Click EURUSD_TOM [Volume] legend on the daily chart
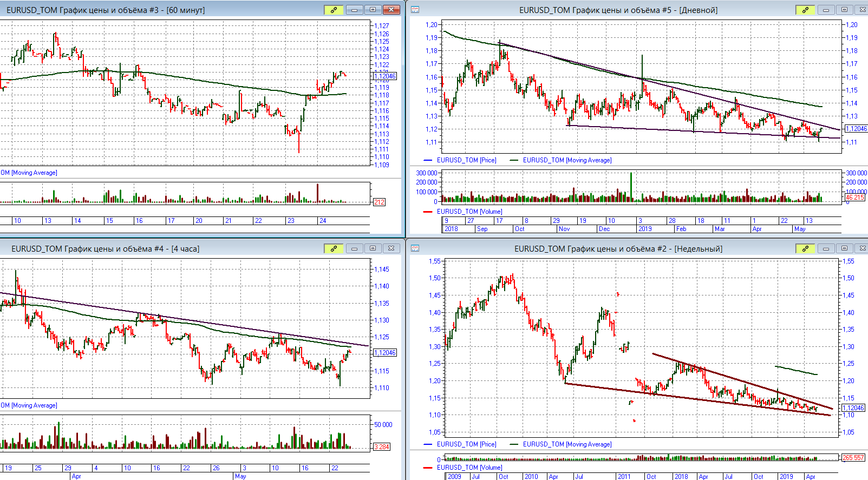 (x=469, y=212)
